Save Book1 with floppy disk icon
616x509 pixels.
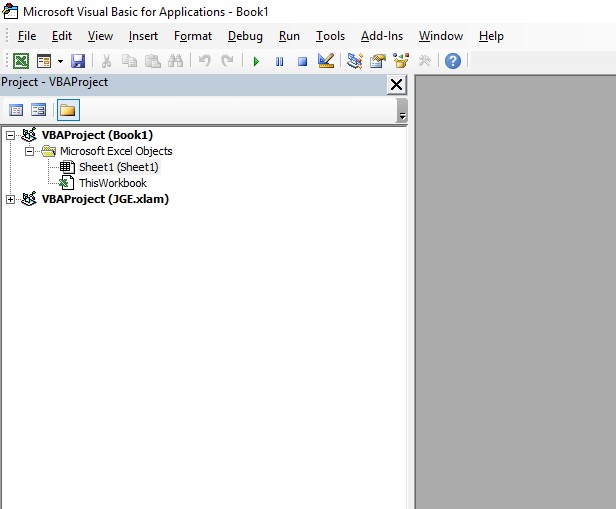[x=78, y=61]
